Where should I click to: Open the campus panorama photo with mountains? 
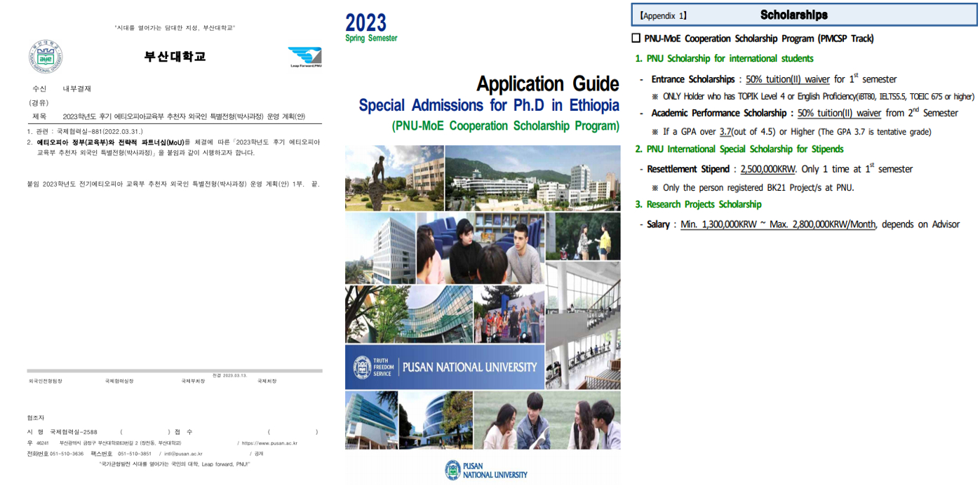532,178
